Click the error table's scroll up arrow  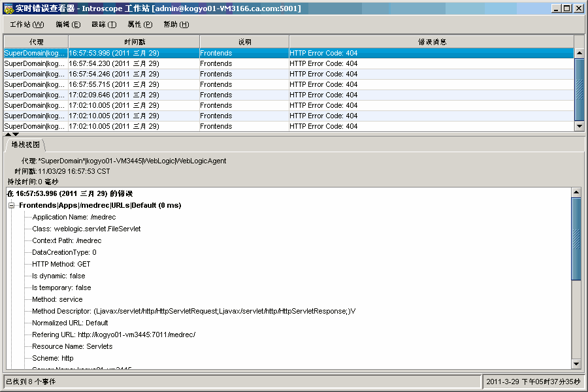[579, 53]
